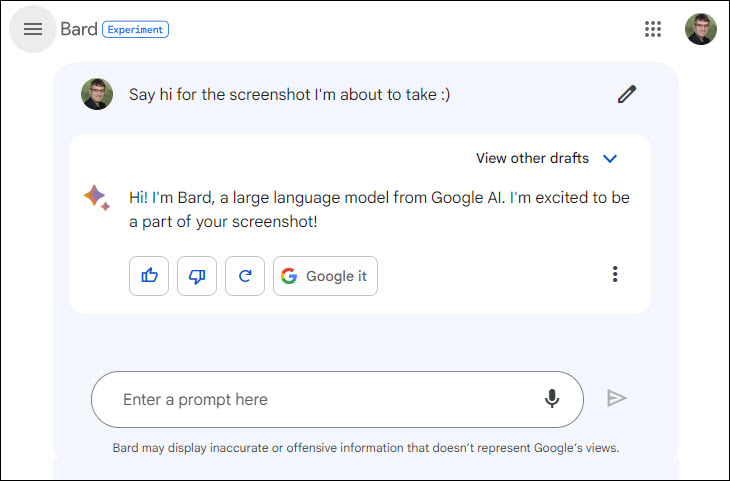Click the Google it button
This screenshot has width=730, height=481.
325,276
